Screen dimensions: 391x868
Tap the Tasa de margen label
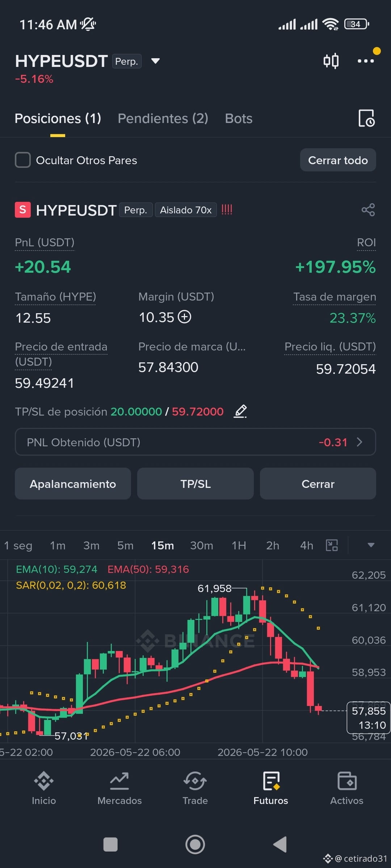pos(335,297)
